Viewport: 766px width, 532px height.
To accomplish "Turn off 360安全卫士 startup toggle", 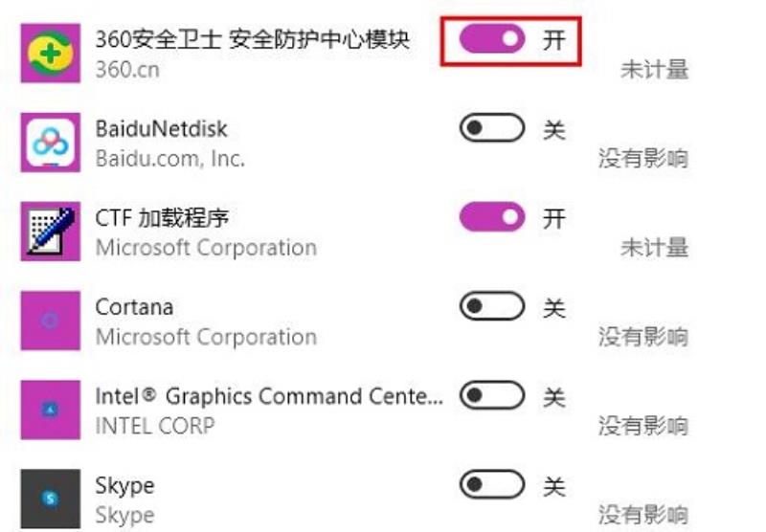I will click(492, 38).
